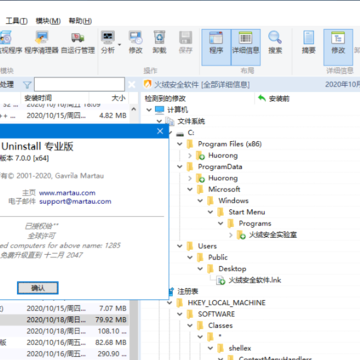Click the program filter text box
Viewport: 360px width, 360px height.
pos(79,85)
